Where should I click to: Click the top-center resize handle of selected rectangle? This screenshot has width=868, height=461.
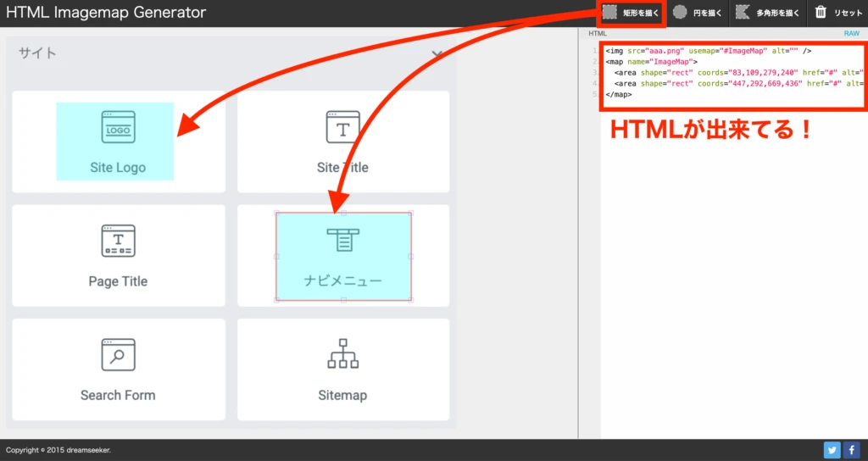(x=344, y=213)
